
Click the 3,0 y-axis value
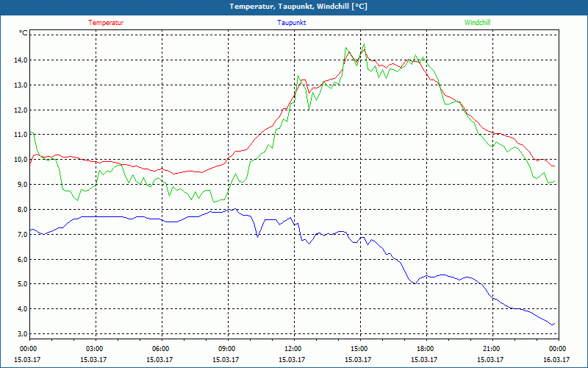(23, 333)
